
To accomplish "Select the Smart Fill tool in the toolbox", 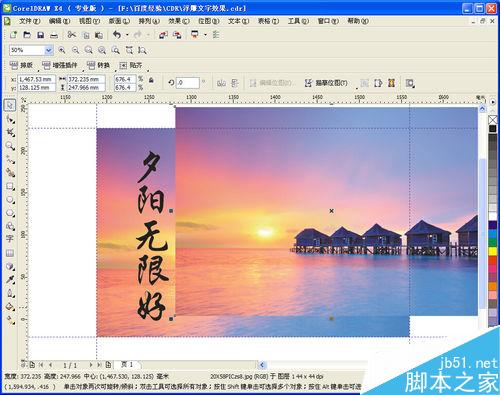I will click(x=10, y=173).
